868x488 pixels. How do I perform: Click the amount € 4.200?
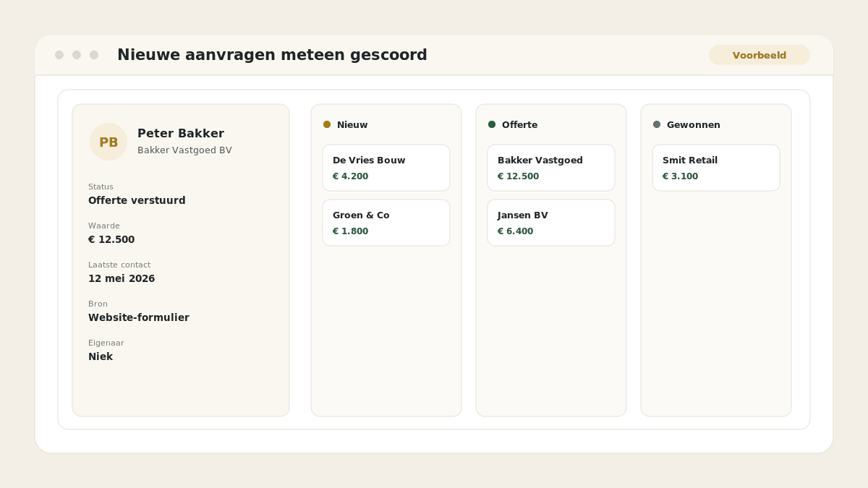click(350, 176)
